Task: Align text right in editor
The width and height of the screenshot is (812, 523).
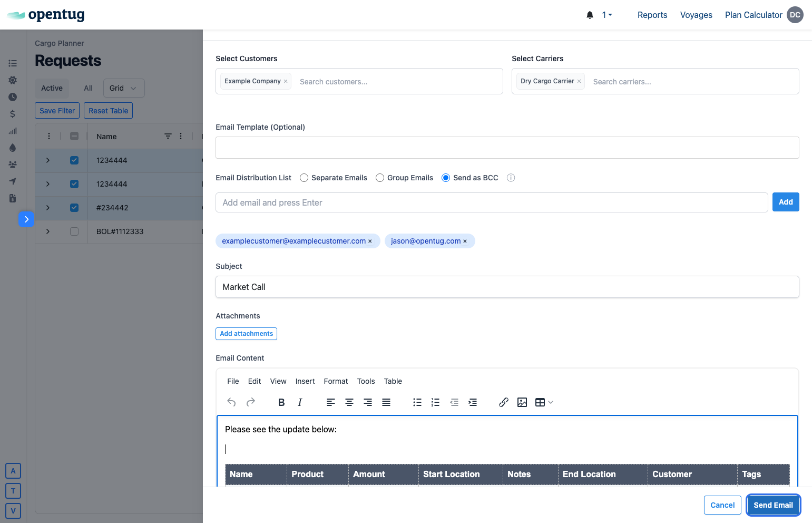Action: 368,402
